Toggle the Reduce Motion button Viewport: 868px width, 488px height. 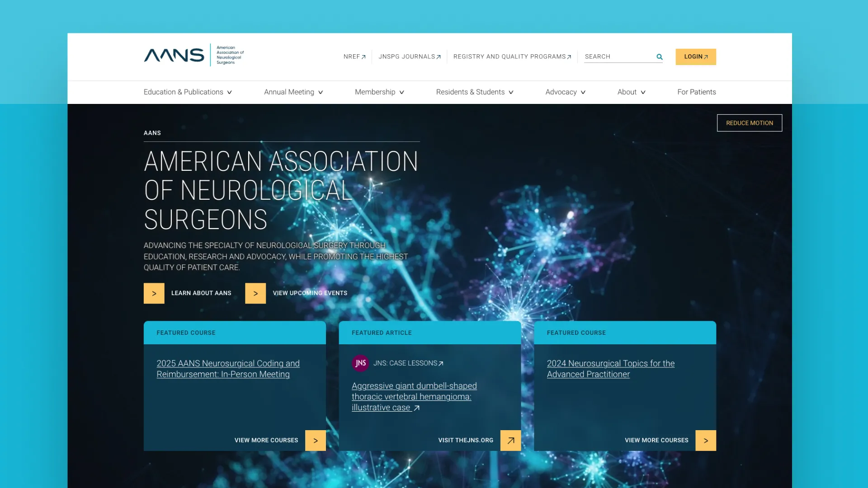(749, 123)
